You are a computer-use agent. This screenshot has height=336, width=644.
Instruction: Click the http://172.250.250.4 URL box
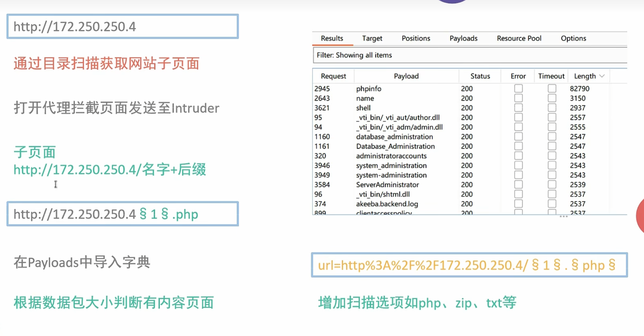point(123,27)
